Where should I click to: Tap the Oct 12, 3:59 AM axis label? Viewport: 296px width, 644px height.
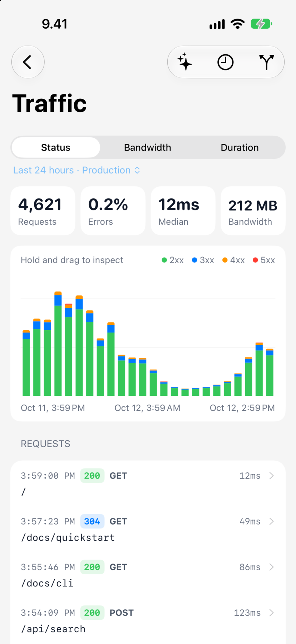click(147, 408)
